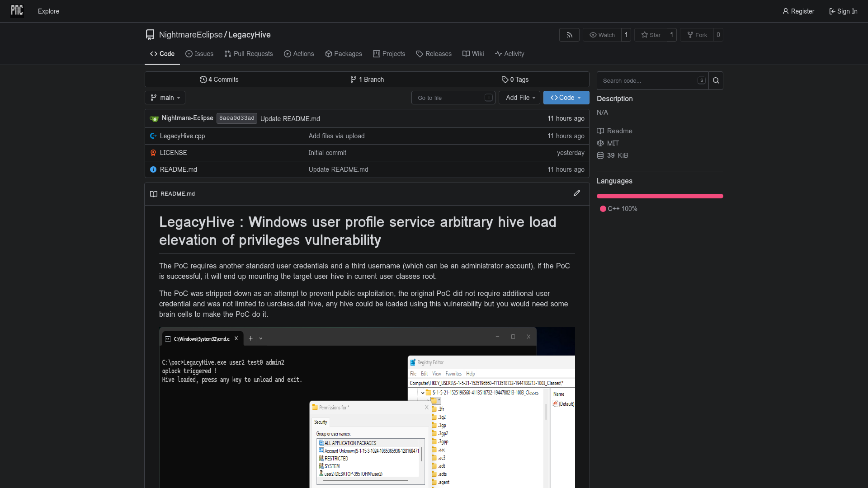
Task: Open the Releases tab
Action: click(x=434, y=54)
